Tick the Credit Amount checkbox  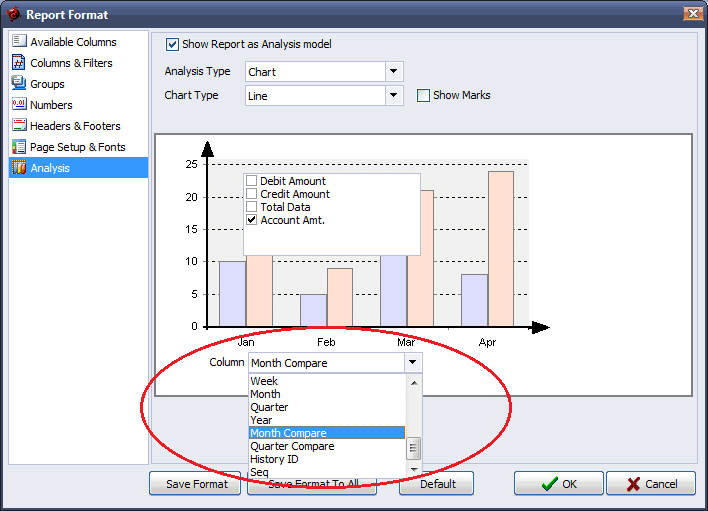click(x=252, y=194)
